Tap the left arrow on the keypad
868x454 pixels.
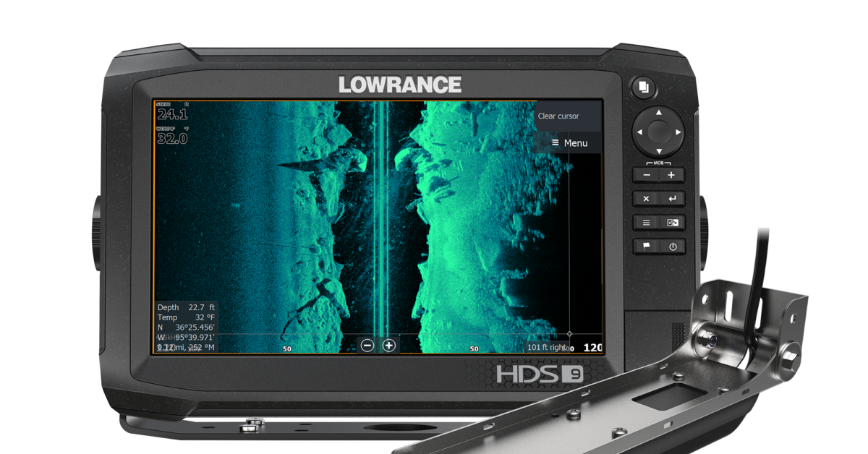point(639,132)
